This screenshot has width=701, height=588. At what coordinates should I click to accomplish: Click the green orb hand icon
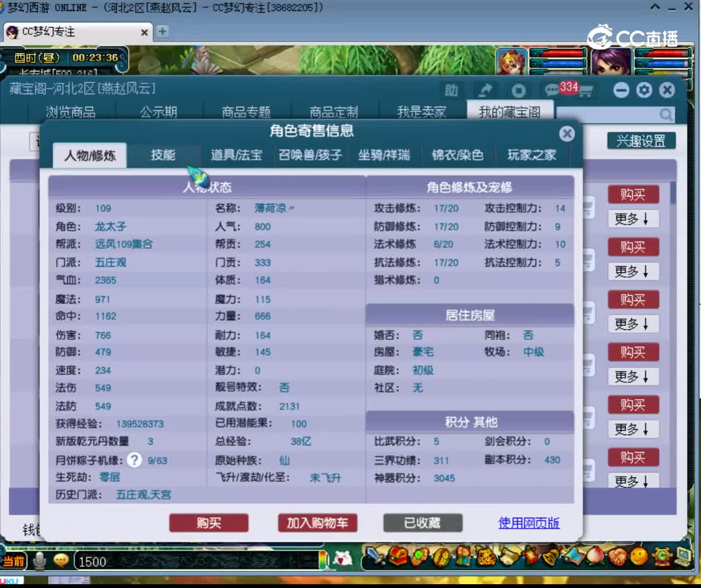click(x=420, y=556)
